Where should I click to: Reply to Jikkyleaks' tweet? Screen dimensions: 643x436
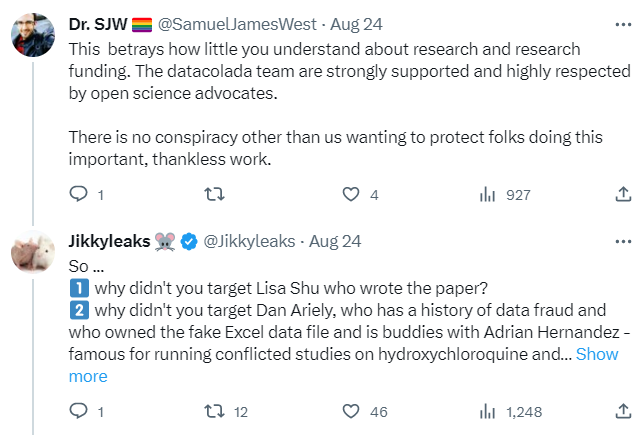79,410
